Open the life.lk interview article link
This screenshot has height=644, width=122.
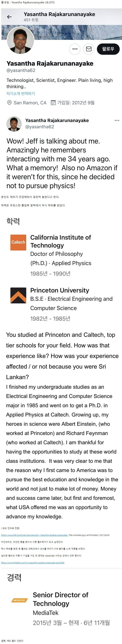pos(55,535)
